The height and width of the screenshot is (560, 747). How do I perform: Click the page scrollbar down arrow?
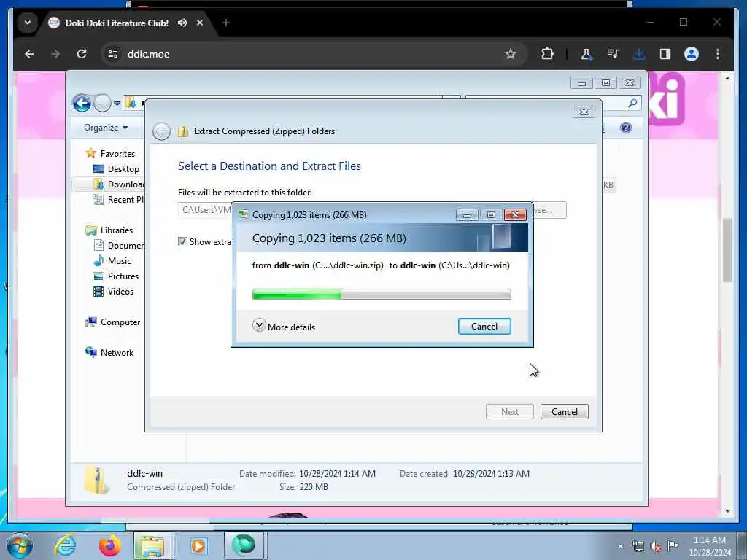click(727, 511)
